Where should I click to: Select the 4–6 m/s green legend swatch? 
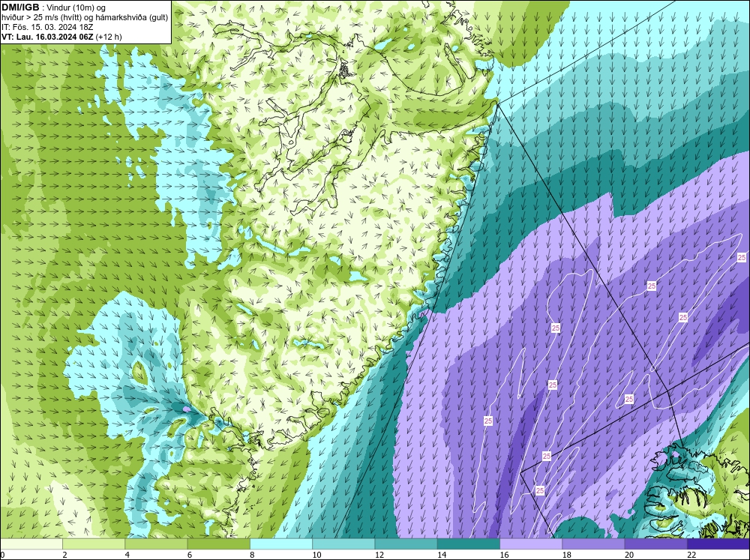pyautogui.click(x=156, y=544)
